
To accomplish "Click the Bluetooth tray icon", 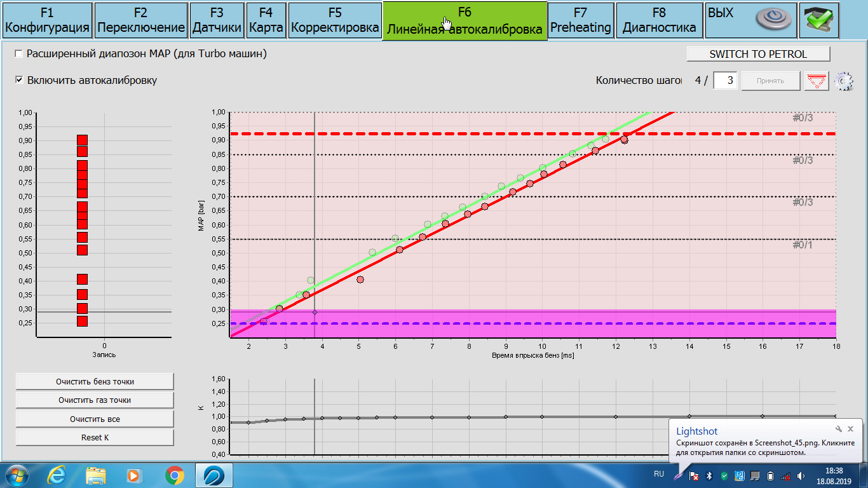I will pyautogui.click(x=709, y=475).
